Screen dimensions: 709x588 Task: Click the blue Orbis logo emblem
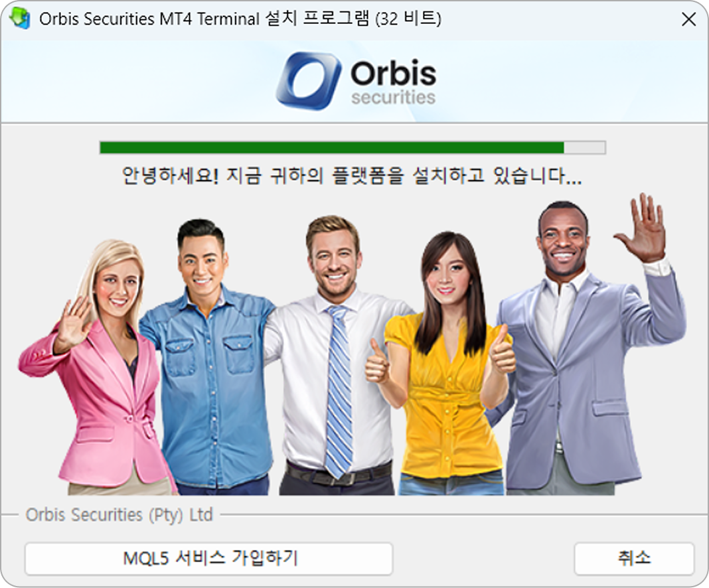[309, 80]
